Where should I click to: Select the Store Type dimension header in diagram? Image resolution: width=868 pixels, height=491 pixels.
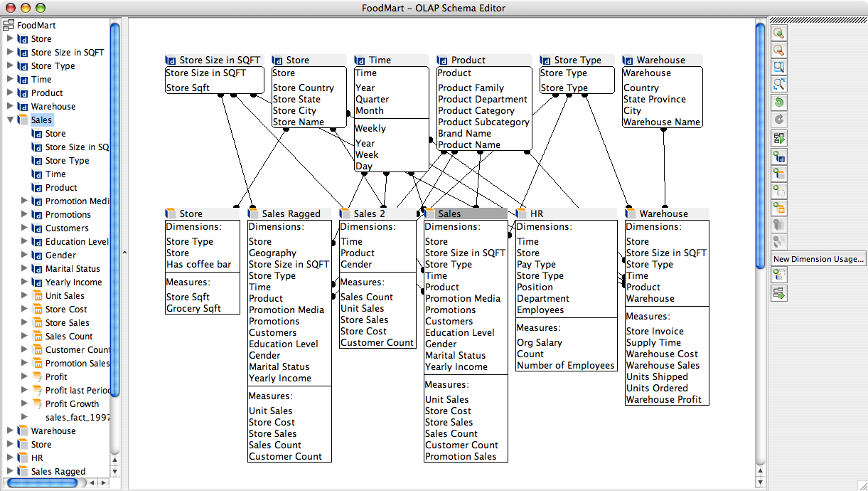(x=577, y=60)
